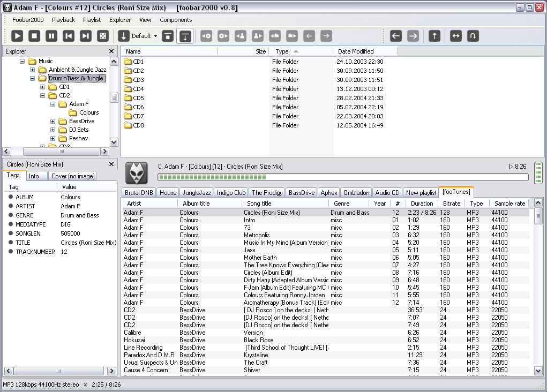The height and width of the screenshot is (392, 547).
Task: Sort file list by Date Modified column
Action: (x=365, y=51)
